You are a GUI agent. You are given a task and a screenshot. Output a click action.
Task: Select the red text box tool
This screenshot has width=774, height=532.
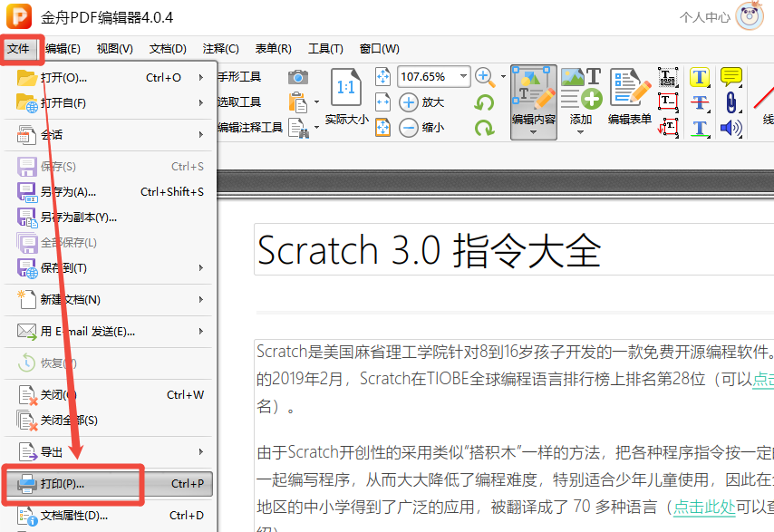pyautogui.click(x=668, y=102)
